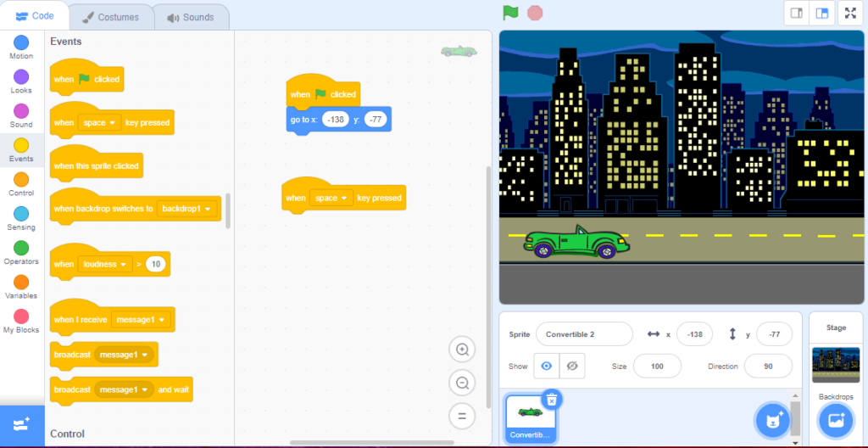Viewport: 868px width, 448px height.
Task: Switch to the small stage layout
Action: pyautogui.click(x=797, y=13)
